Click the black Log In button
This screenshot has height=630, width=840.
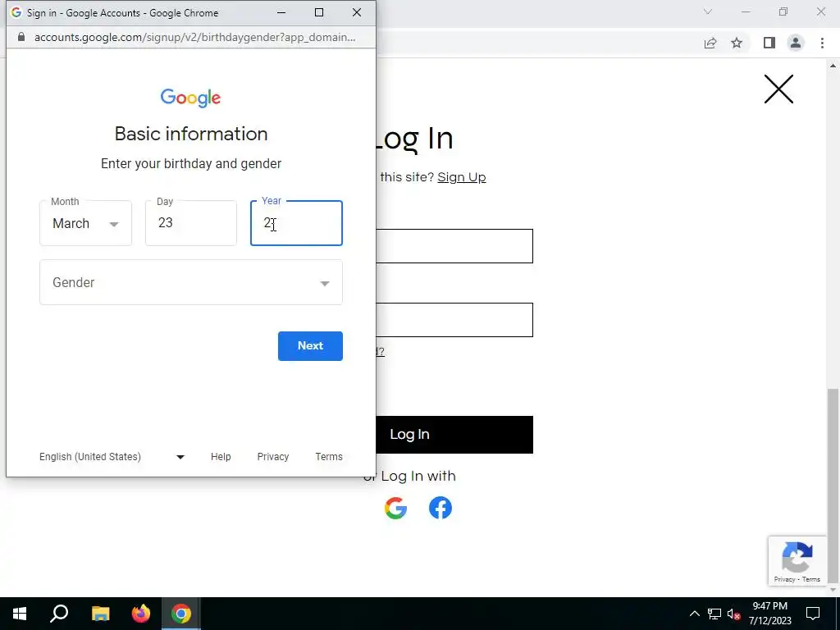coord(454,435)
